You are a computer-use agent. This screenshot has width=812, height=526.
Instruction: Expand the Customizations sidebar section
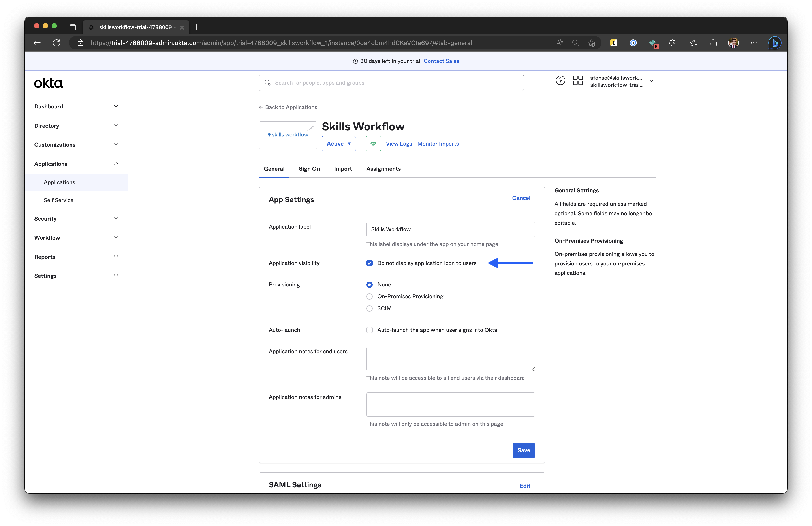click(76, 145)
